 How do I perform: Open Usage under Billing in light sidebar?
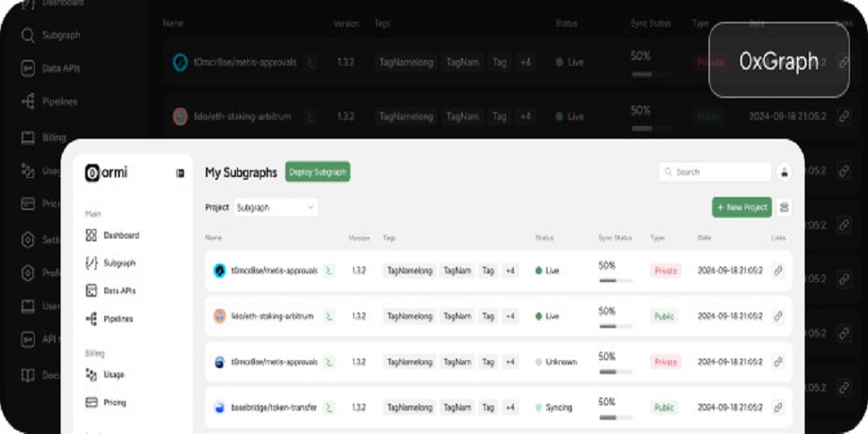(105, 375)
